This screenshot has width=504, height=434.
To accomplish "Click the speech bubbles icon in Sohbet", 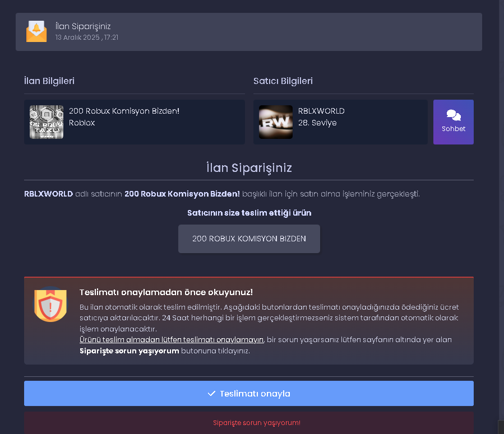I will click(x=453, y=115).
